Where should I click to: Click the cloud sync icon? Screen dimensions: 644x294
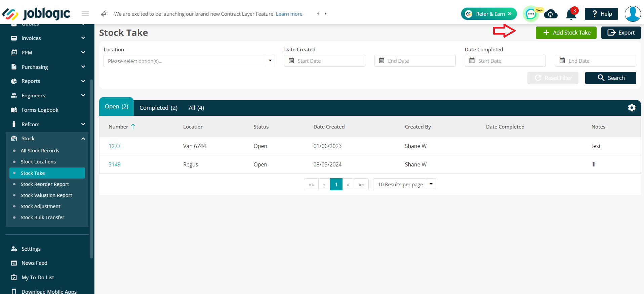(551, 14)
